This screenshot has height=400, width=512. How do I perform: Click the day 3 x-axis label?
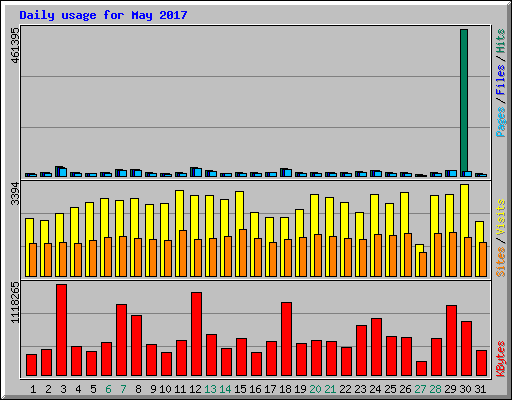pos(63,389)
